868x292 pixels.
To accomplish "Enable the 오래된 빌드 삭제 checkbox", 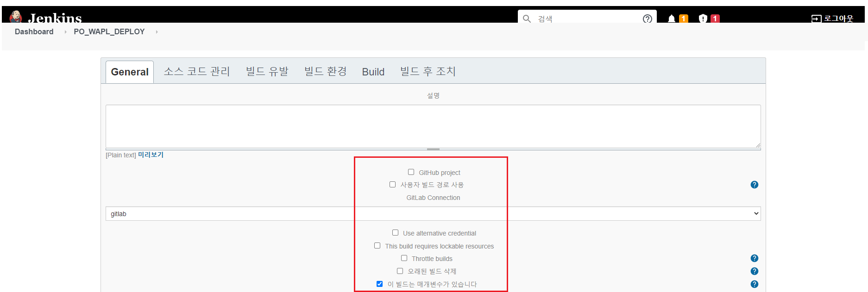I will [x=400, y=271].
